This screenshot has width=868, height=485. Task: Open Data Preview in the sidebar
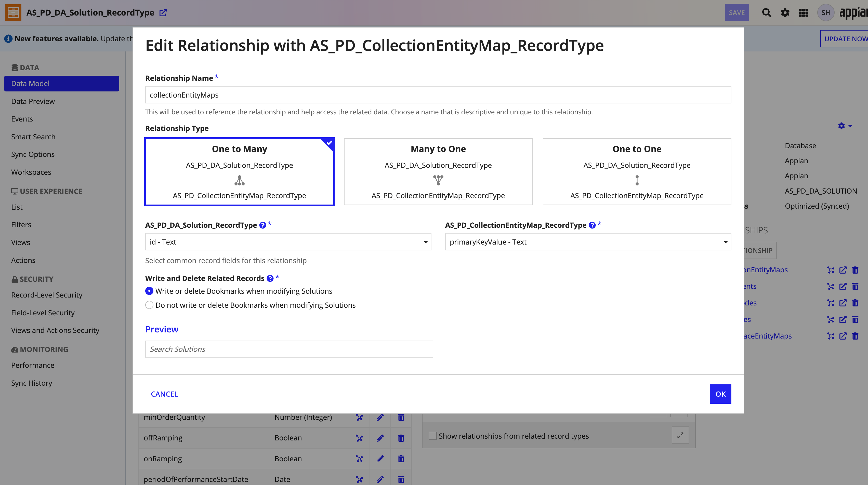33,101
